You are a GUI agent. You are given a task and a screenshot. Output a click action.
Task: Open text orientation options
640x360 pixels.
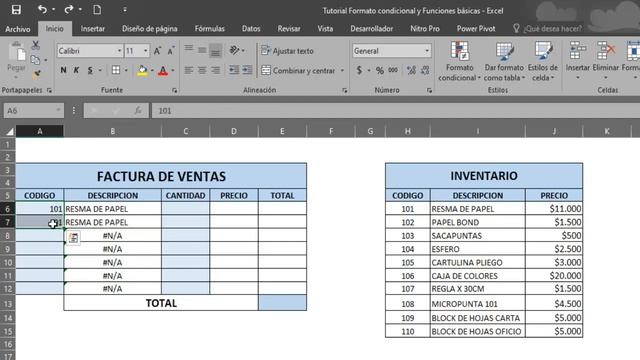[234, 50]
